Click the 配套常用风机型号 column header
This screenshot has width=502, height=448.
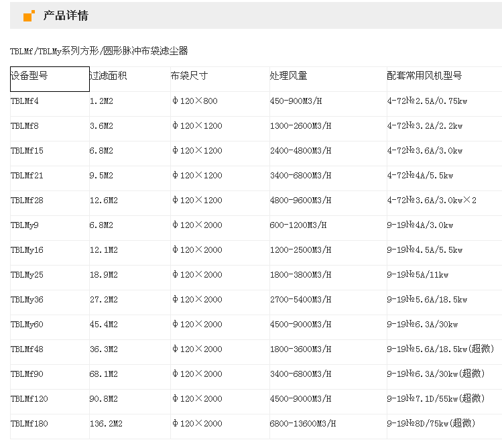(x=424, y=76)
